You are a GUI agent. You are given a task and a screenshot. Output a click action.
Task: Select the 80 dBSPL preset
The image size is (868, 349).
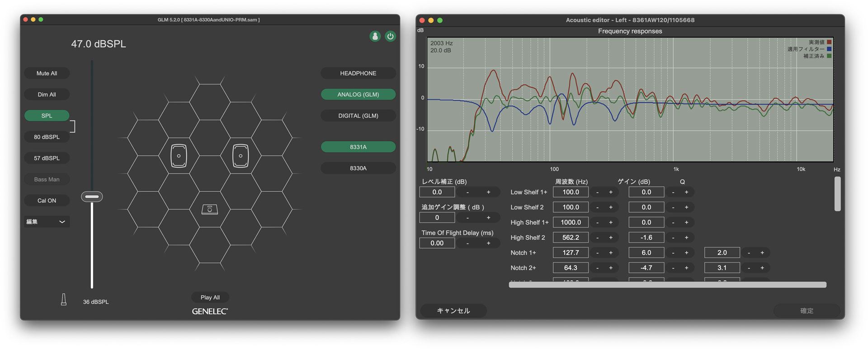(x=47, y=137)
